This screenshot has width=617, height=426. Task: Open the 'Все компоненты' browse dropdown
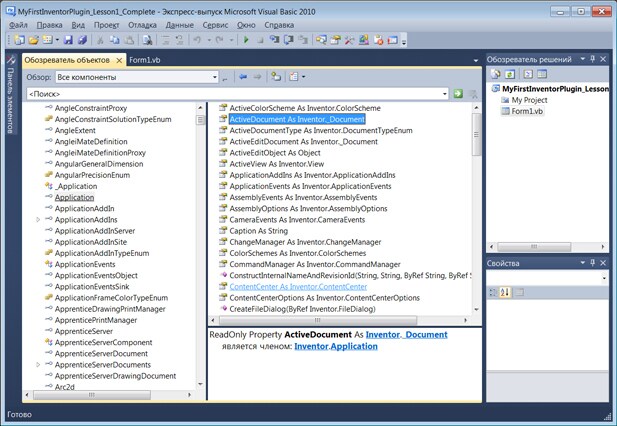coord(214,77)
